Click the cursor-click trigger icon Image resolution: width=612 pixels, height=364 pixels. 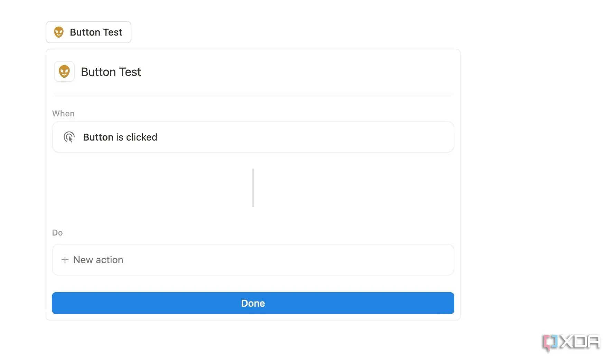click(x=69, y=137)
